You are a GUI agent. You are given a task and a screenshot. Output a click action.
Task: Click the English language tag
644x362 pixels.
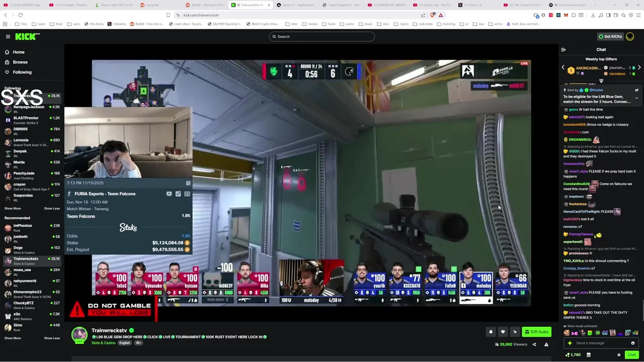pos(124,343)
